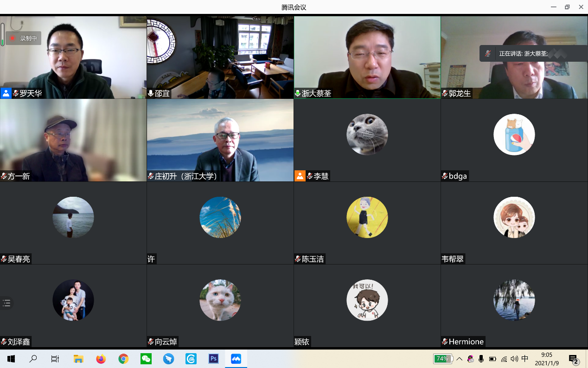Viewport: 588px width, 368px height.
Task: Click 刘泽鑫's family photo avatar
Action: 73,300
